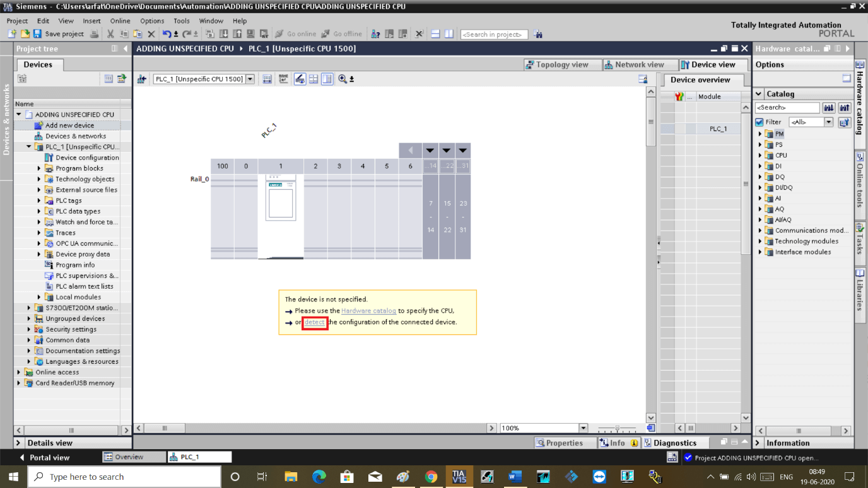Collapse the Project tree panel arrow
The height and width of the screenshot is (488, 868).
point(126,49)
